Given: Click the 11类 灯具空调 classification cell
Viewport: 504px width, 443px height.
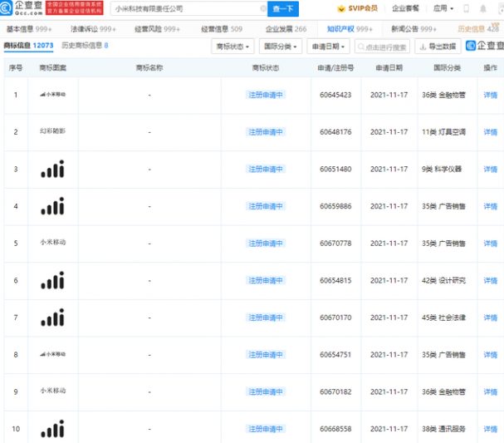Looking at the screenshot, I should (443, 132).
